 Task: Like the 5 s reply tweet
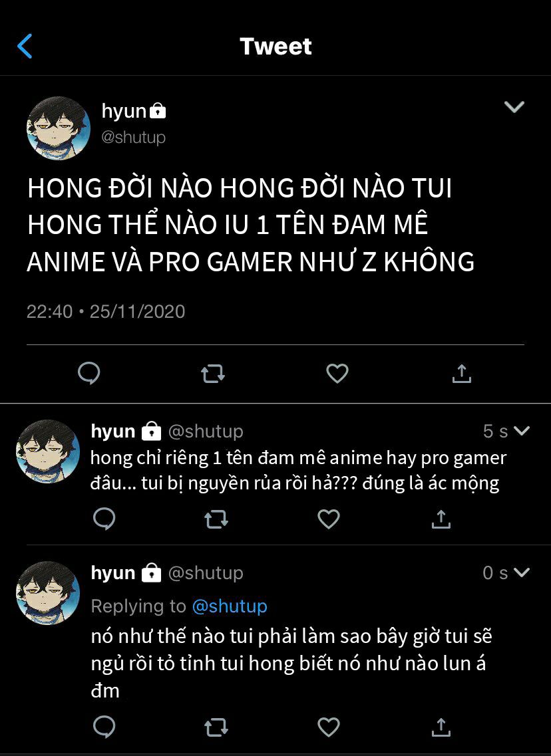click(329, 519)
